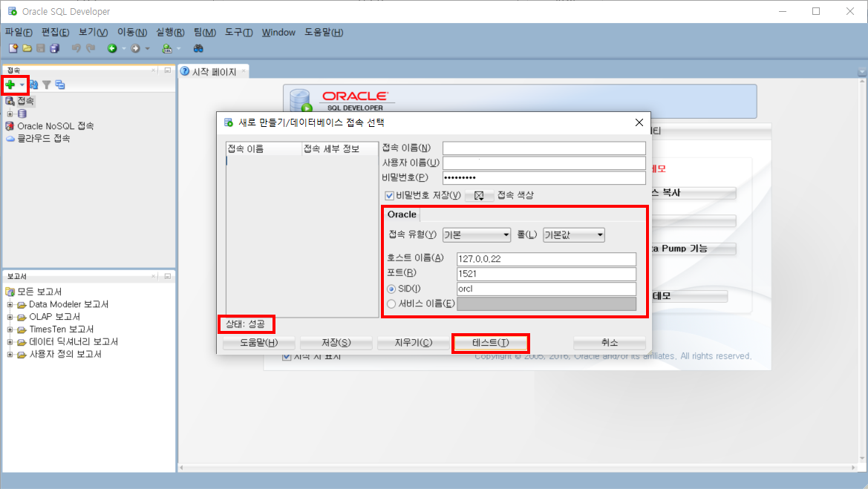
Task: Click the funnel filter icon in connections panel
Action: pyautogui.click(x=47, y=85)
